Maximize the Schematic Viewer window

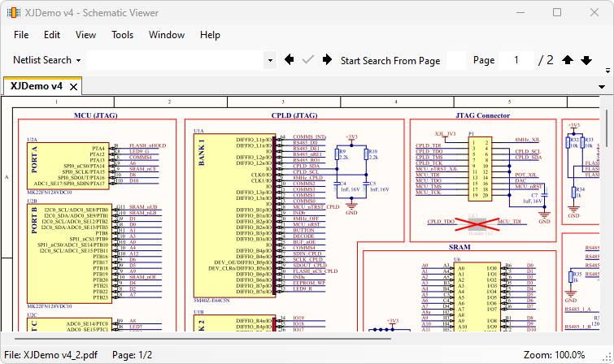pyautogui.click(x=557, y=13)
